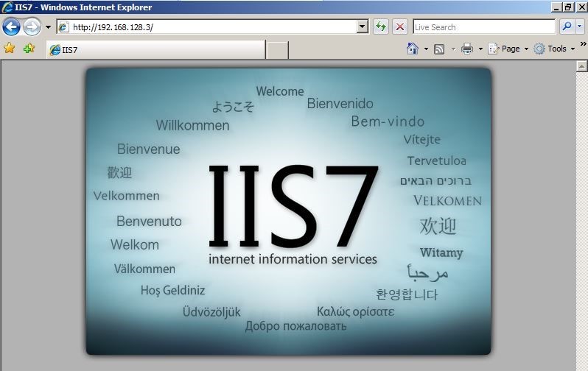
Task: Expand the Print options dropdown arrow
Action: [480, 49]
